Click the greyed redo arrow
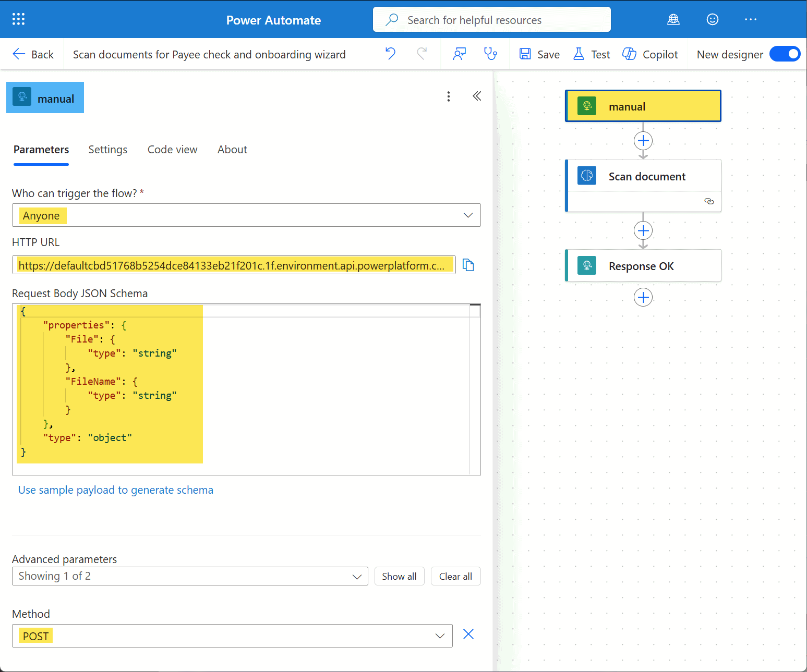The height and width of the screenshot is (672, 807). pyautogui.click(x=421, y=54)
